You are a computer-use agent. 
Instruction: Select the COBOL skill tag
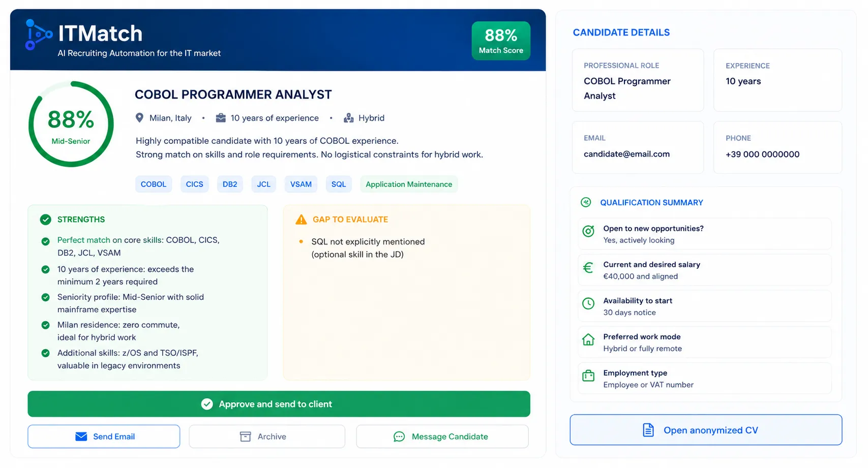click(154, 184)
